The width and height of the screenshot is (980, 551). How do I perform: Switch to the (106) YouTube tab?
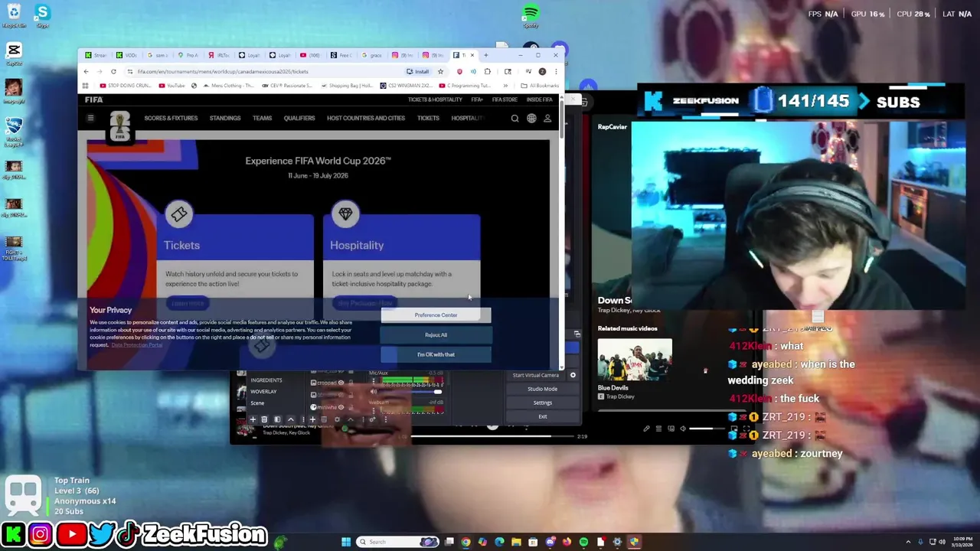(x=311, y=55)
